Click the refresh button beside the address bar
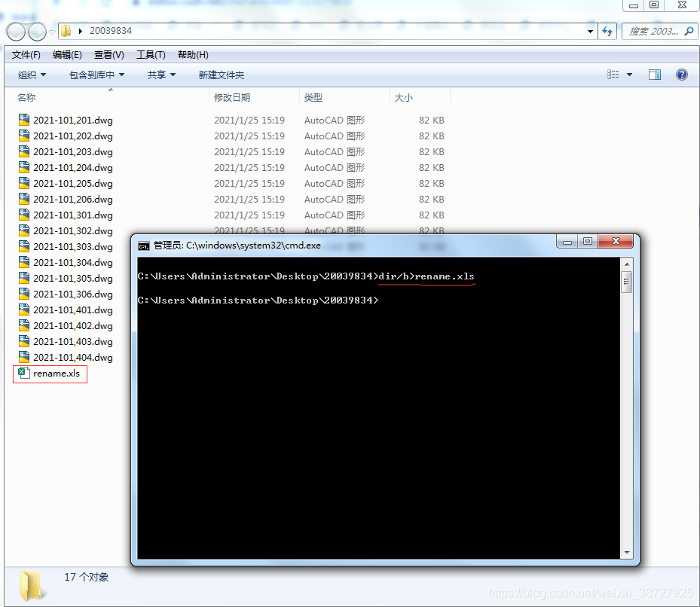This screenshot has height=607, width=700. tap(607, 31)
